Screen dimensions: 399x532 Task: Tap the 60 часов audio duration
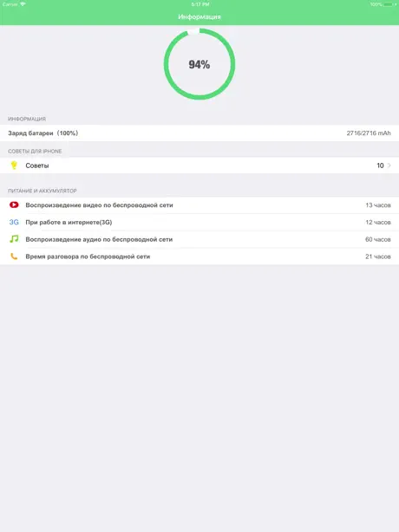(377, 239)
